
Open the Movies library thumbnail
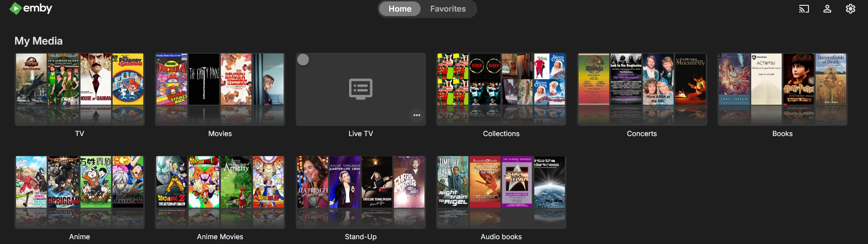[220, 89]
